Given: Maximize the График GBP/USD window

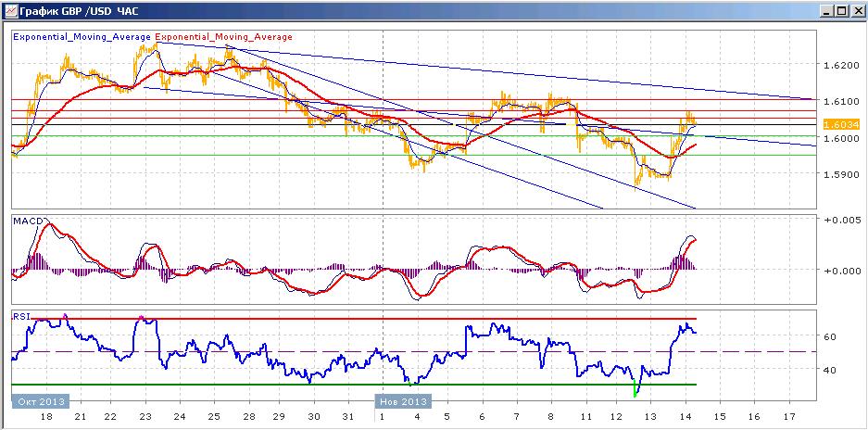Looking at the screenshot, I should click(840, 10).
